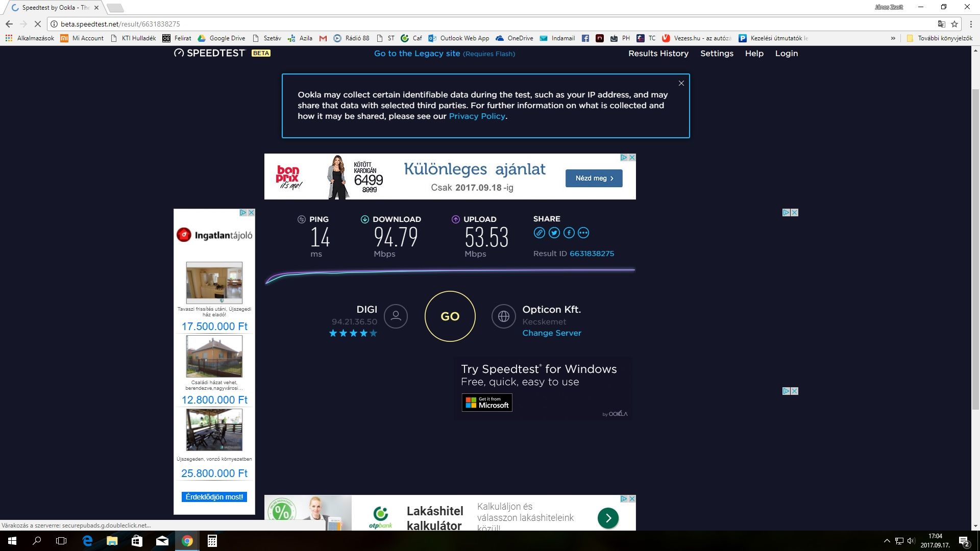Open OneDrive bookmark
This screenshot has height=551, width=980.
point(514,38)
